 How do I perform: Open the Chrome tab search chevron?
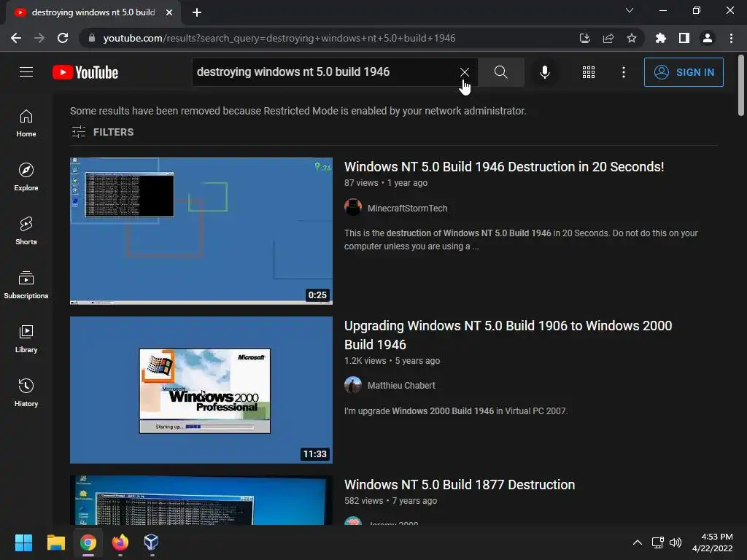(x=630, y=10)
